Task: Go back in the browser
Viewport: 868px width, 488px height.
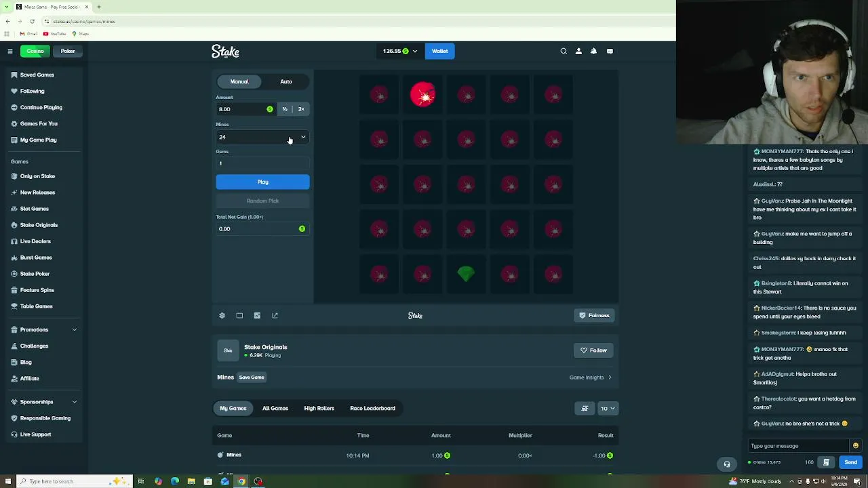Action: pyautogui.click(x=7, y=21)
